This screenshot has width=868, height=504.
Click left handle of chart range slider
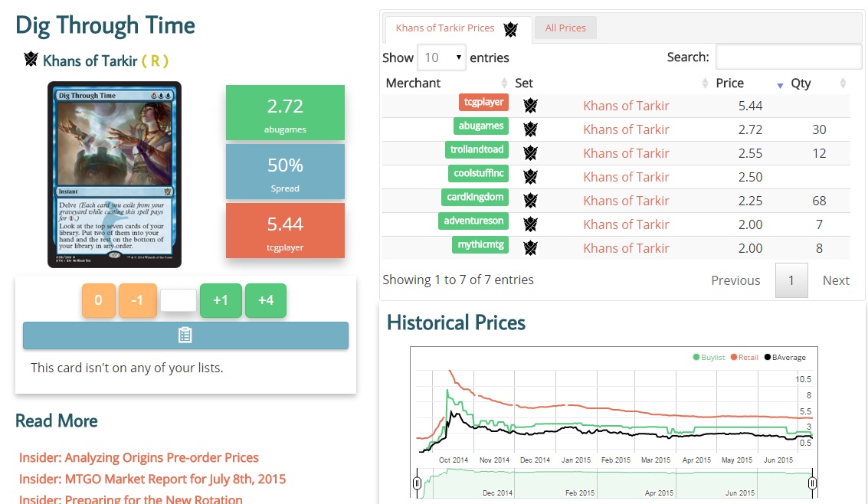[417, 483]
